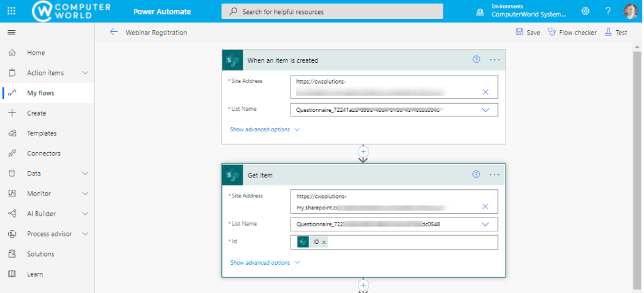Insert step below Get item action
This screenshot has height=293, width=644.
click(x=363, y=285)
